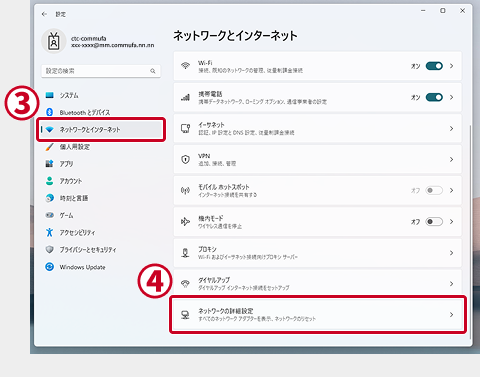480x377 pixels.
Task: Open the ダイヤルアップ row chevron
Action: [x=451, y=284]
